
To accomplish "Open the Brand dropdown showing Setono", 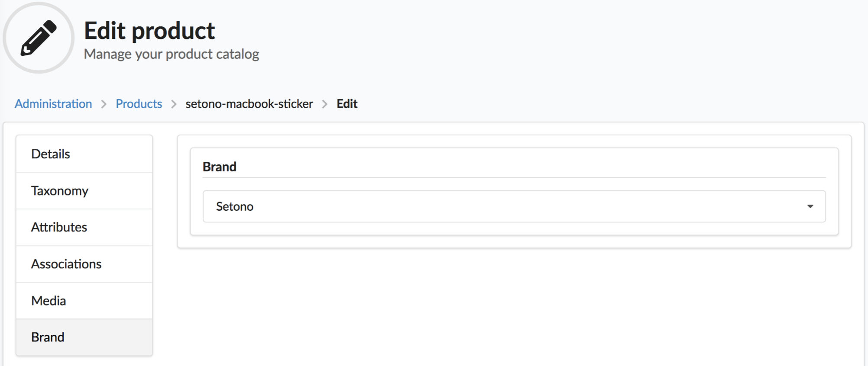I will 514,206.
